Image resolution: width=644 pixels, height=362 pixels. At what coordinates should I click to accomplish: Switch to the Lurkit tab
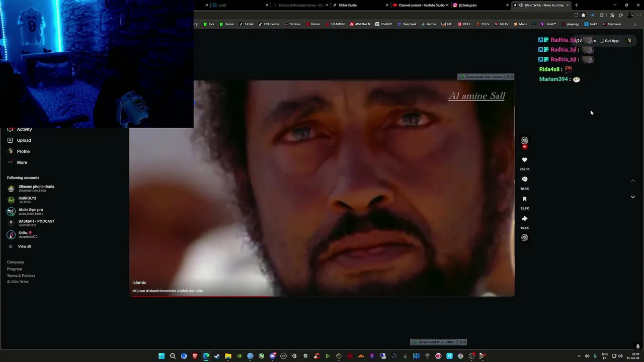[x=240, y=5]
